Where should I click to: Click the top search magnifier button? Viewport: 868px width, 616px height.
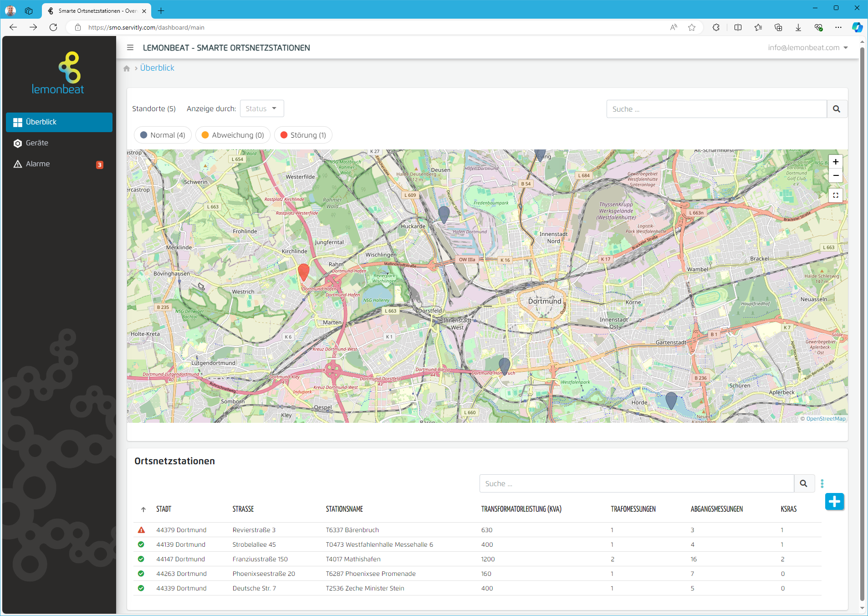coord(837,109)
